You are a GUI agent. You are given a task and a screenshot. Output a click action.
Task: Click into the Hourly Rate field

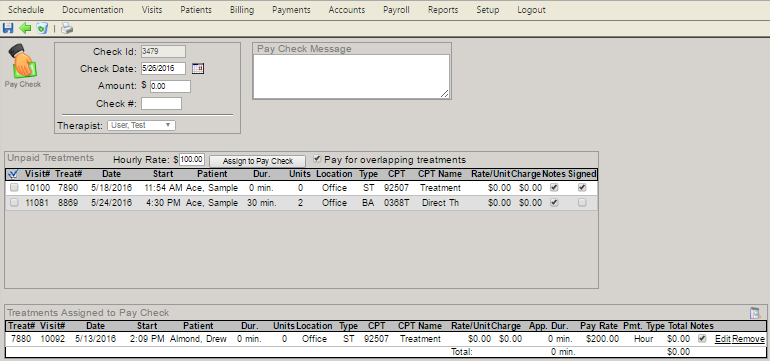coord(192,160)
